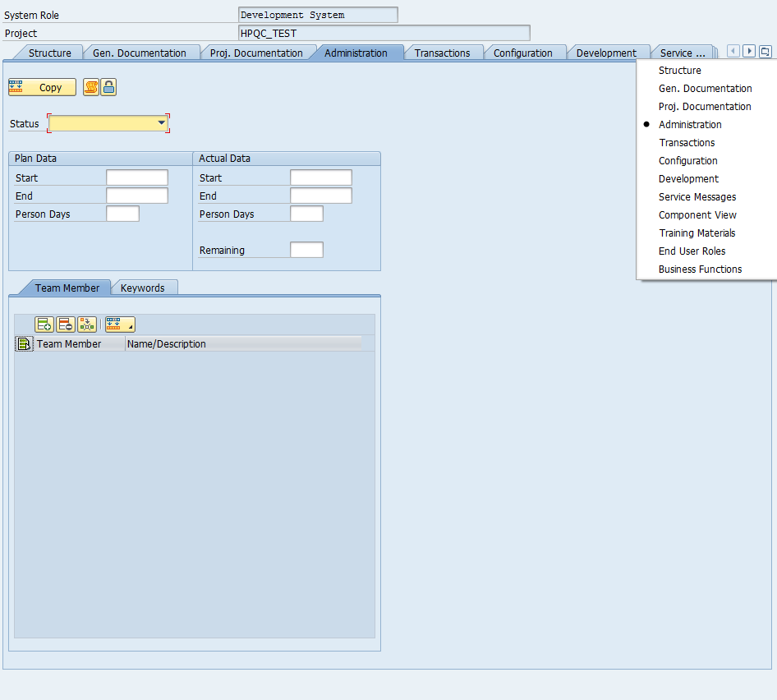This screenshot has height=700, width=777.
Task: Click the Actual Data End field
Action: coord(321,196)
